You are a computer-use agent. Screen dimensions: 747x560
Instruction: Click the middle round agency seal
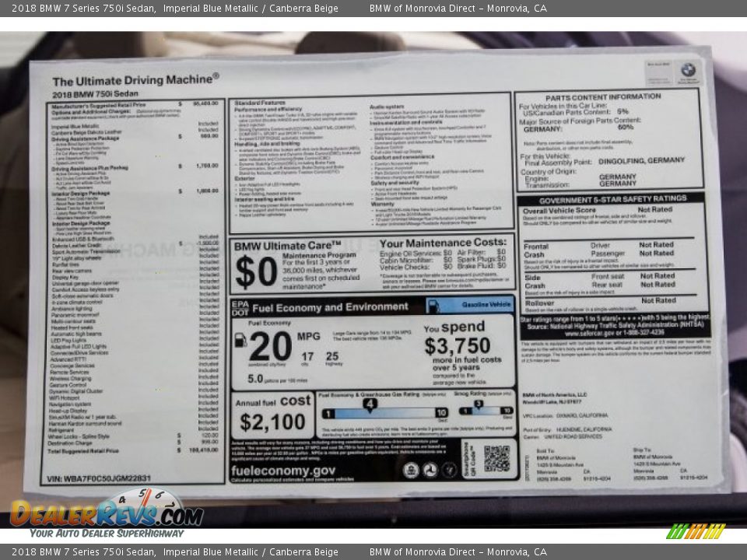pos(430,470)
